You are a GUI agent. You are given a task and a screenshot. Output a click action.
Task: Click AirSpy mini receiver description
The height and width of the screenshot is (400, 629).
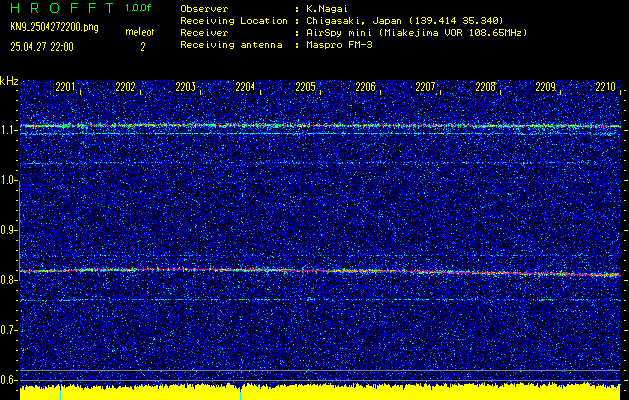pyautogui.click(x=416, y=32)
